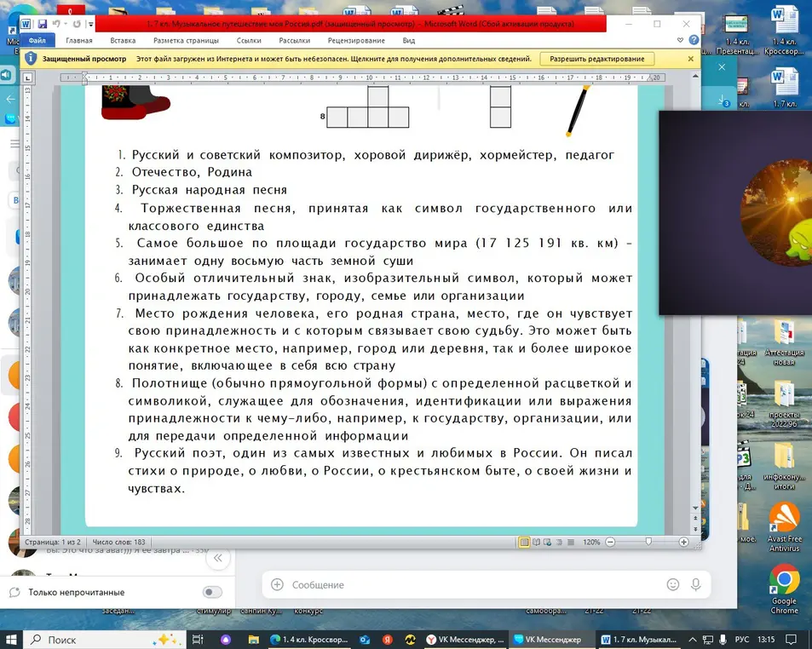This screenshot has width=812, height=649.
Task: Dismiss the Protected View yellow message bar
Action: pyautogui.click(x=691, y=59)
